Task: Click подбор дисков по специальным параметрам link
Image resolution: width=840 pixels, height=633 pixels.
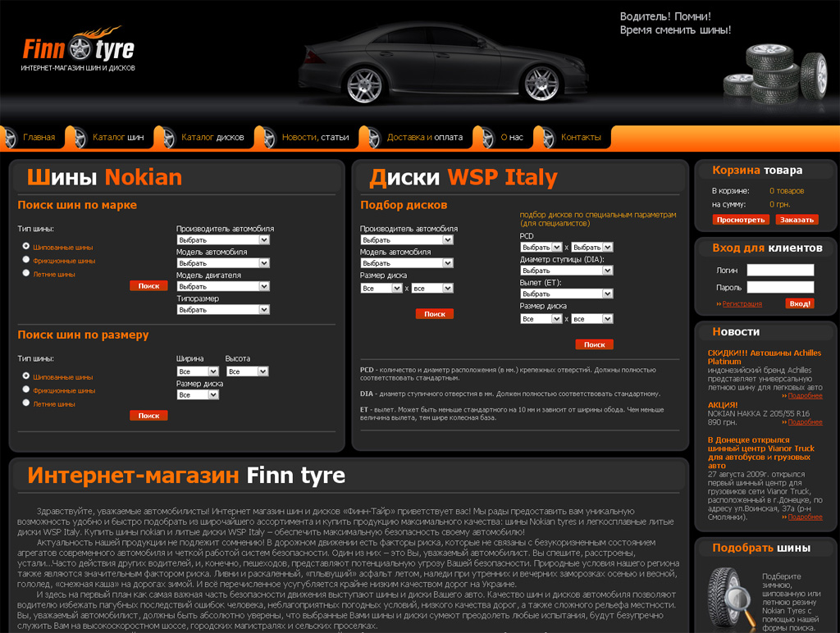Action: point(598,218)
